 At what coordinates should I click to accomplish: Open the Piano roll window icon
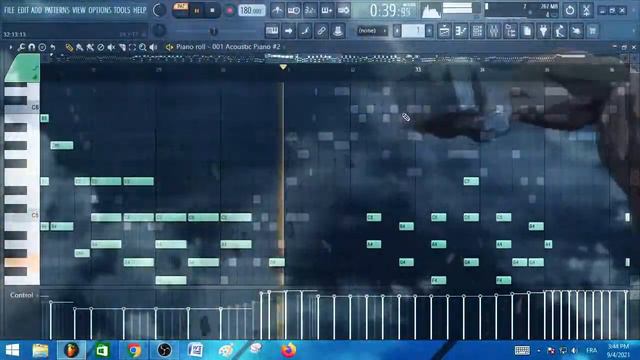click(x=461, y=31)
